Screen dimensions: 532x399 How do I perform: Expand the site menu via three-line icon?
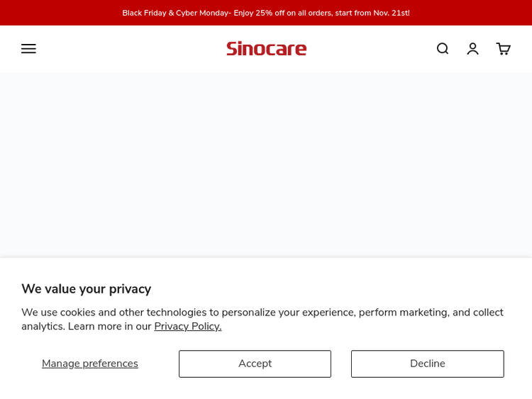click(28, 49)
